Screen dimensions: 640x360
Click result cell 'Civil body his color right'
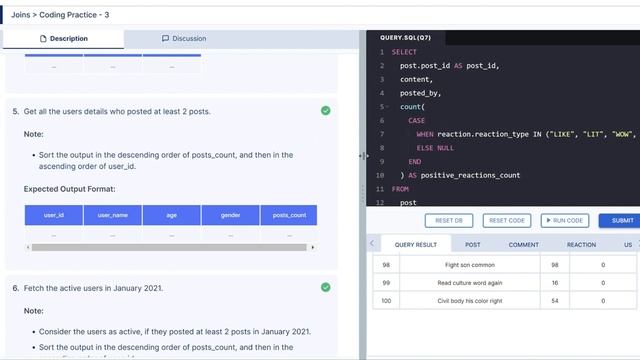470,301
